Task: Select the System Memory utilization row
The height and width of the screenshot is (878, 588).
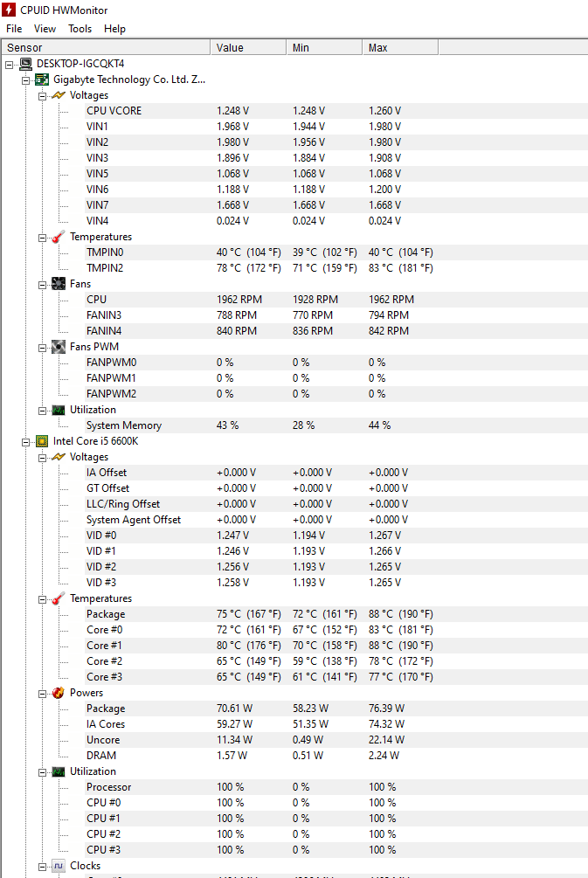Action: tap(123, 425)
